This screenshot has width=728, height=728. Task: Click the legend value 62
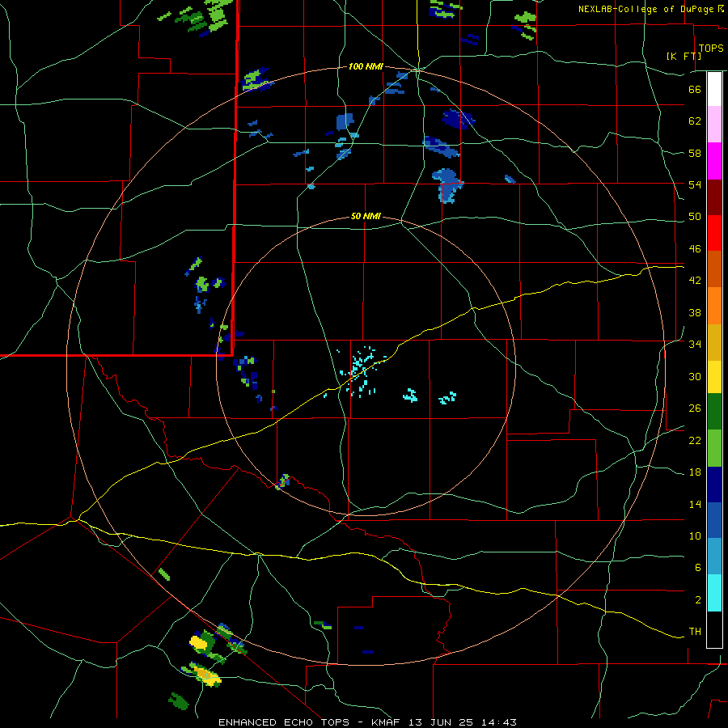(695, 121)
